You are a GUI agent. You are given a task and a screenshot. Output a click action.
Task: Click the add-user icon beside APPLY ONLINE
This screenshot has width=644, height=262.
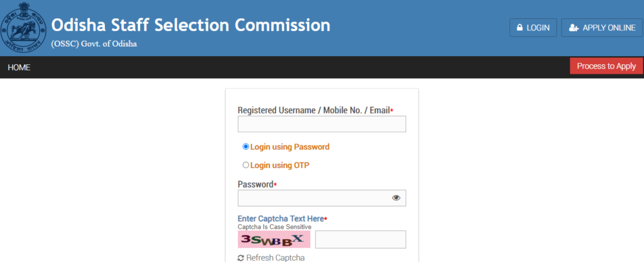574,28
